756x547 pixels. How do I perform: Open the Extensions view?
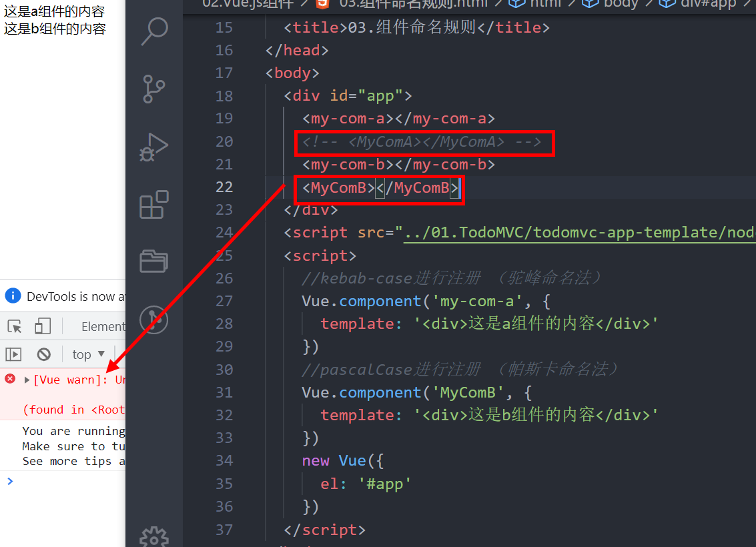[x=154, y=205]
